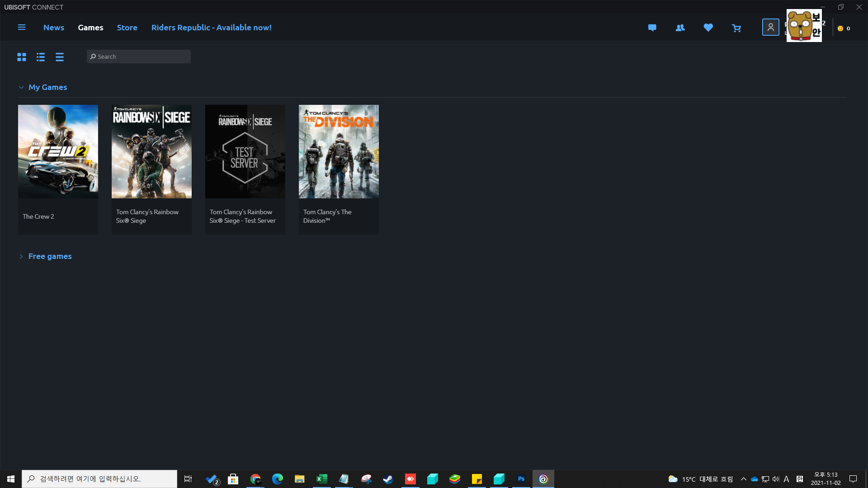Open the volume control in tray
The image size is (868, 488).
(x=776, y=479)
